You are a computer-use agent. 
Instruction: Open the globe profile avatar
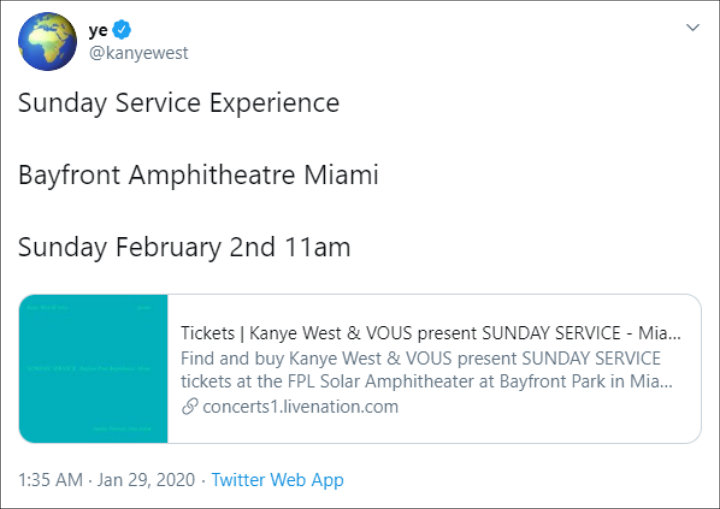(x=47, y=41)
